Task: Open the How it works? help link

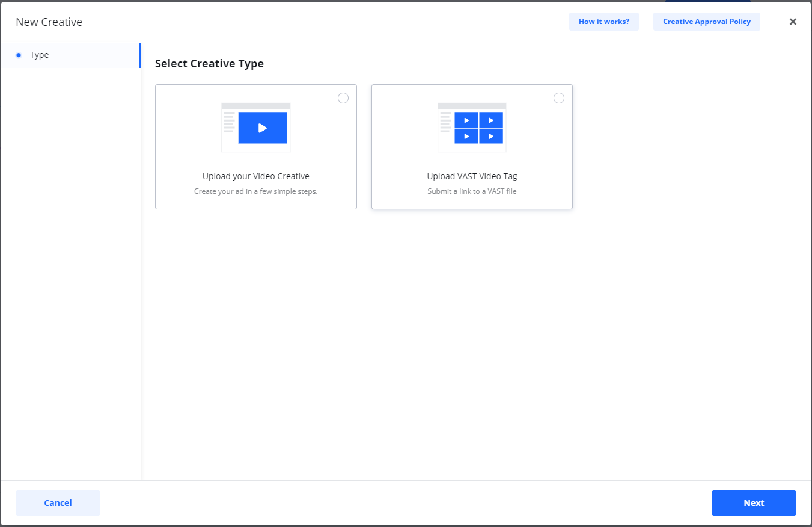Action: pyautogui.click(x=603, y=22)
